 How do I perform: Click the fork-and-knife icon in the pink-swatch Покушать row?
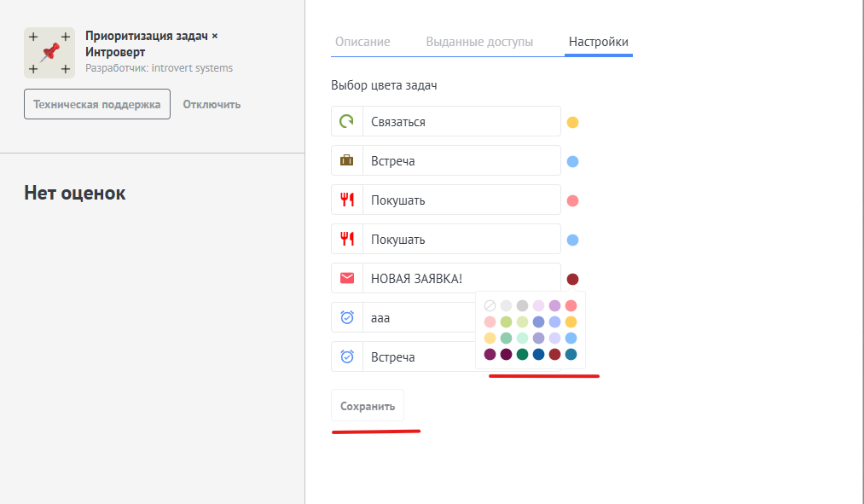[x=346, y=200]
